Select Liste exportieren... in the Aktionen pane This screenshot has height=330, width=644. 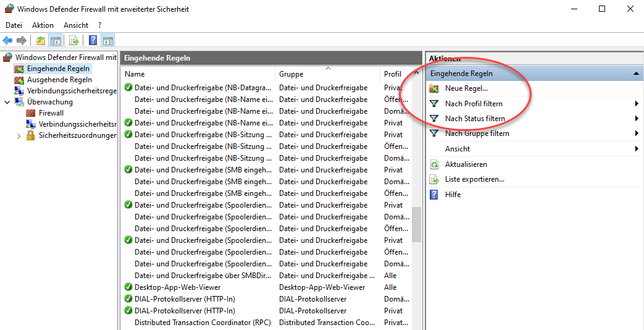click(x=474, y=180)
